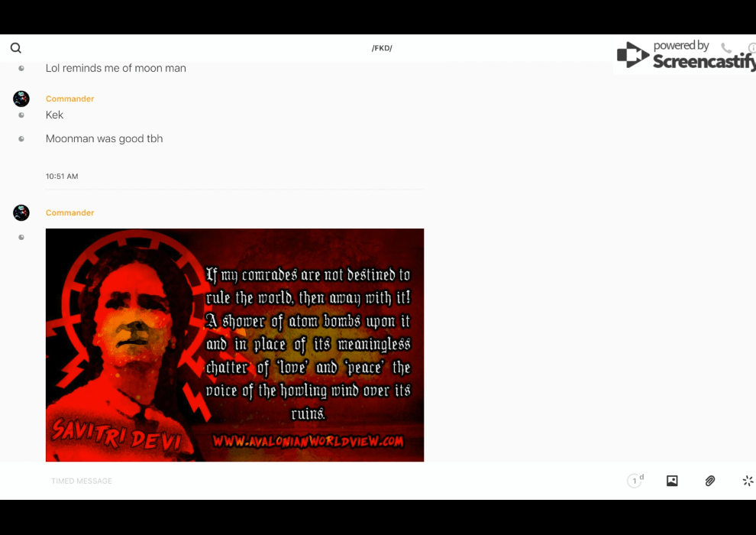Click the add picture icon
The height and width of the screenshot is (535, 756).
672,481
